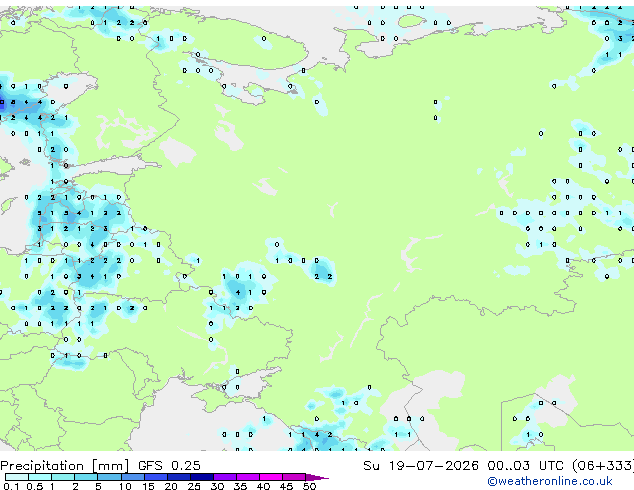Click the 'GFS 0.25' model label

click(169, 466)
